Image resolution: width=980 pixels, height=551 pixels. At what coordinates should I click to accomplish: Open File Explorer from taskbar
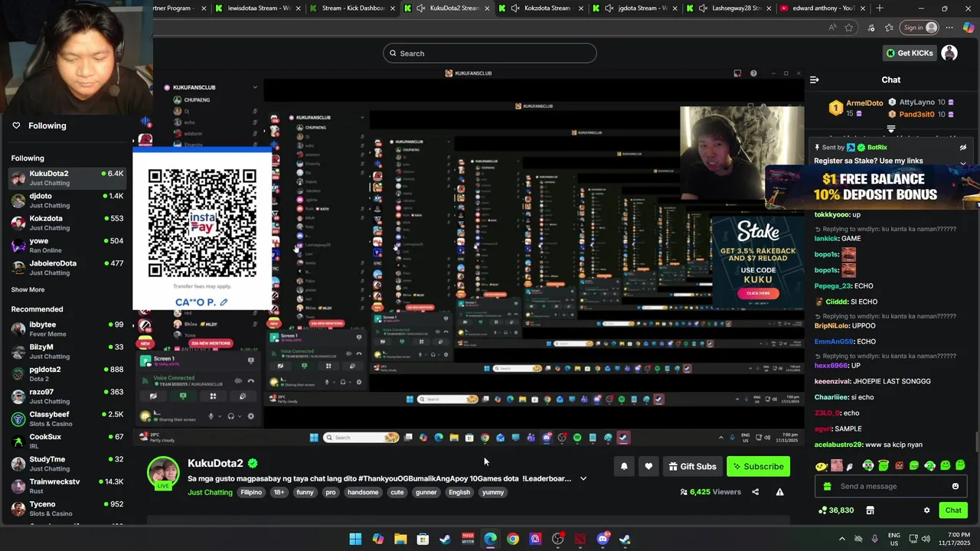(400, 539)
